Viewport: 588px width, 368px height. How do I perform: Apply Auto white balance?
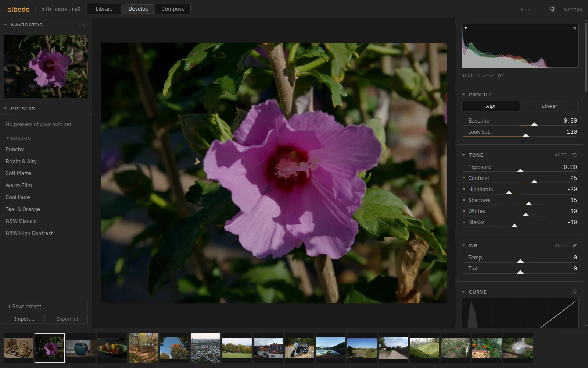tap(560, 245)
